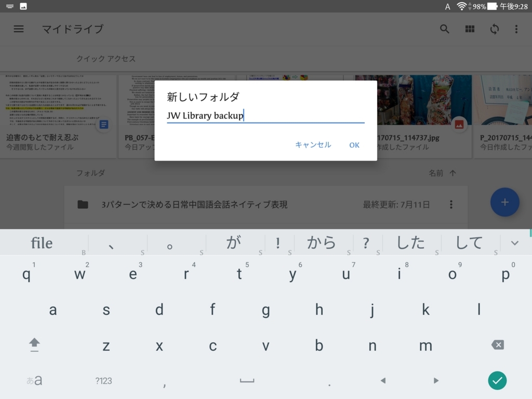Tap the keyboard status bar icon

tap(9, 6)
